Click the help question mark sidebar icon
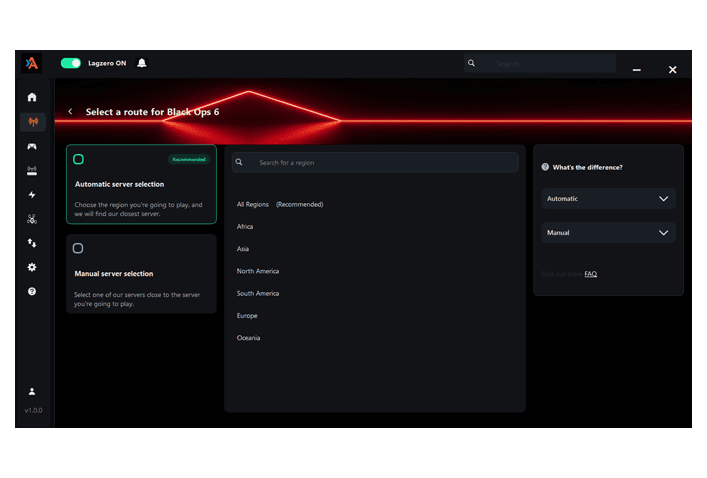The height and width of the screenshot is (478, 707). point(32,291)
